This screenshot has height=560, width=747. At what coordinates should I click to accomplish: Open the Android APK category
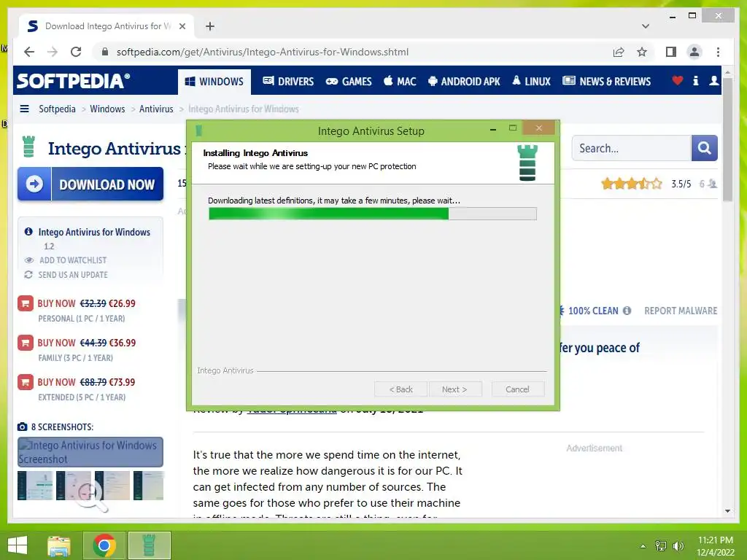coord(464,82)
